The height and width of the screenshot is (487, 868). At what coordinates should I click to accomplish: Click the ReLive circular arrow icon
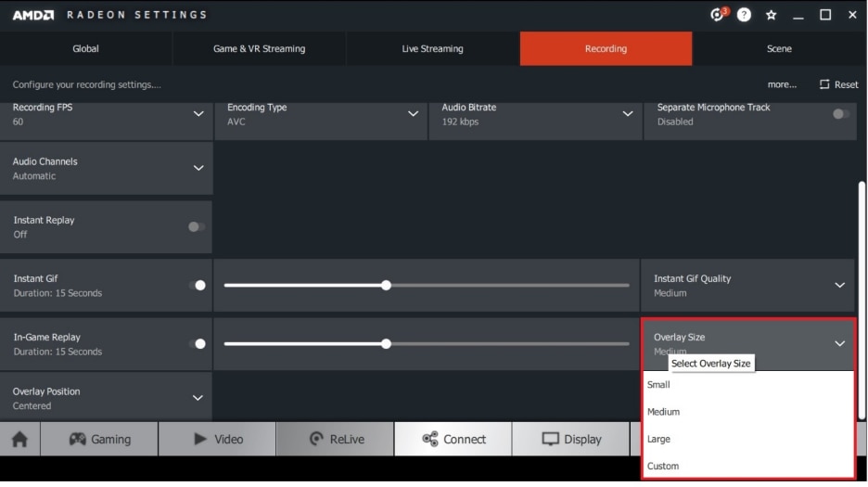click(x=316, y=440)
